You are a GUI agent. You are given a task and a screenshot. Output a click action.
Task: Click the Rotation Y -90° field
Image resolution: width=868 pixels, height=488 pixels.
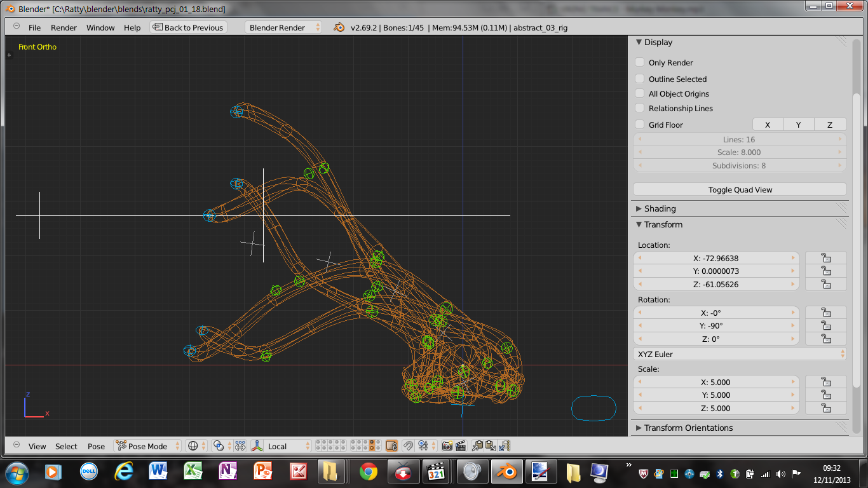click(x=716, y=325)
